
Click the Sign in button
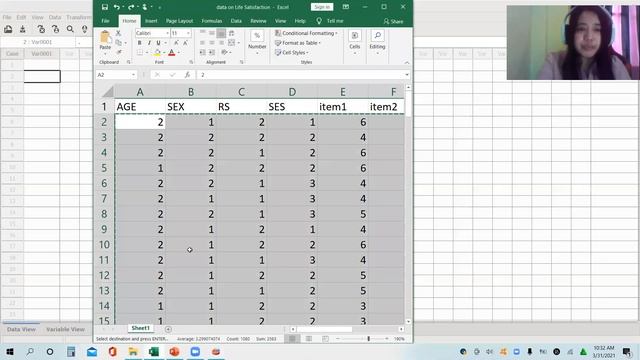[322, 7]
